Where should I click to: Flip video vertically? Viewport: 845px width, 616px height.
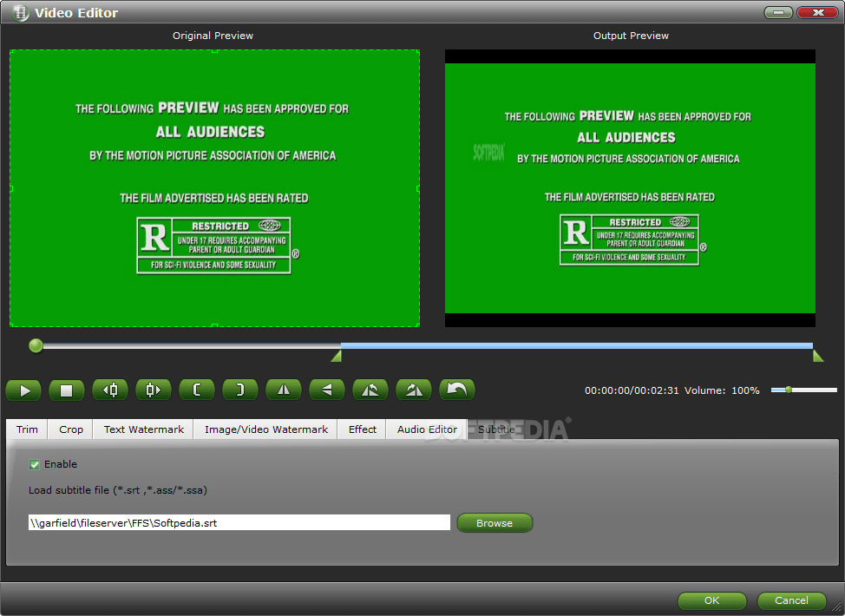327,390
